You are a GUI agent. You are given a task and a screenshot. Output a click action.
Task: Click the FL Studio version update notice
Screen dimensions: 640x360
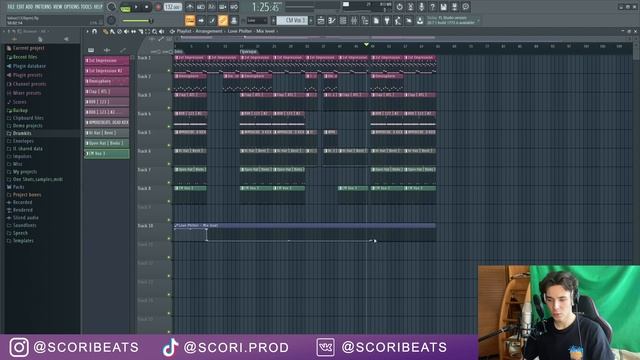(x=452, y=20)
